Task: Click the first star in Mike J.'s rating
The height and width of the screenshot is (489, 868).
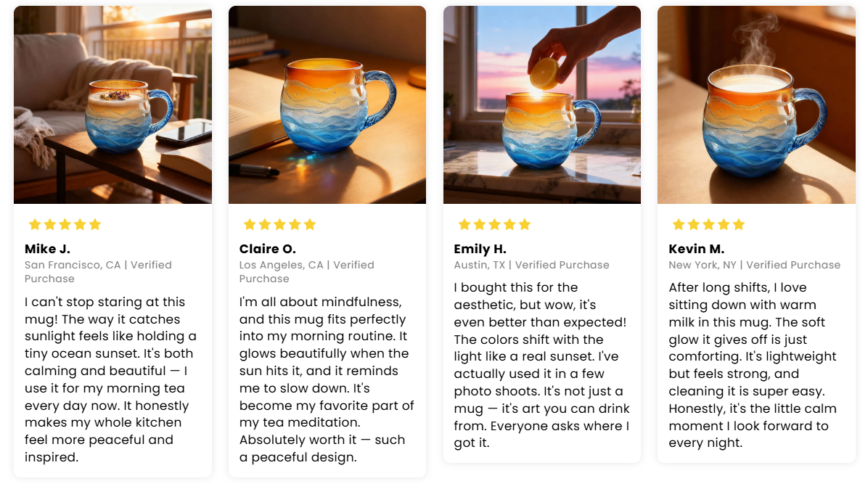Action: pos(34,224)
